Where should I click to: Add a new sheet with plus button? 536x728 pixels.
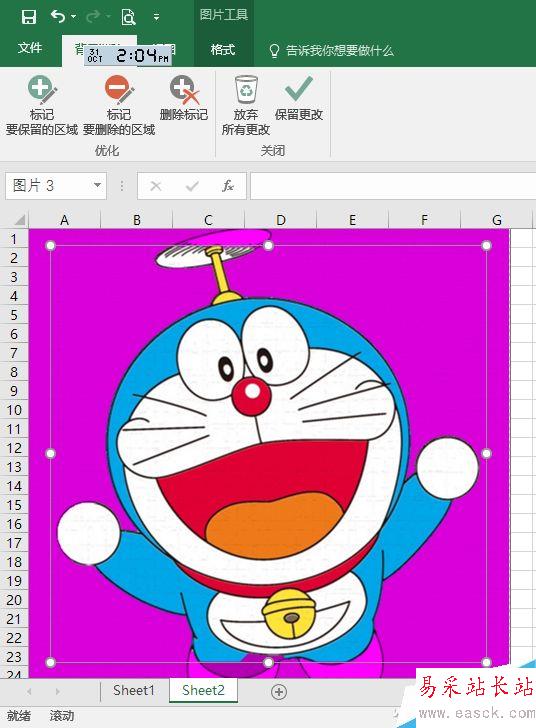(279, 692)
